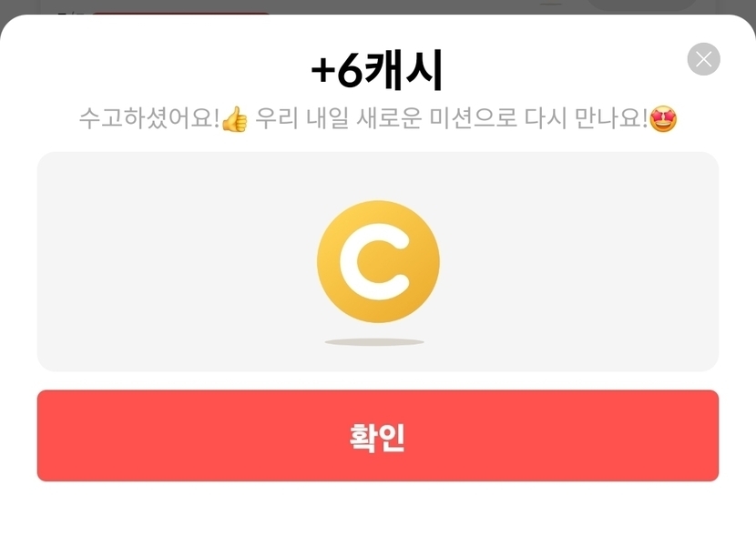Tap the dimmed background above the popup

(x=434, y=5)
